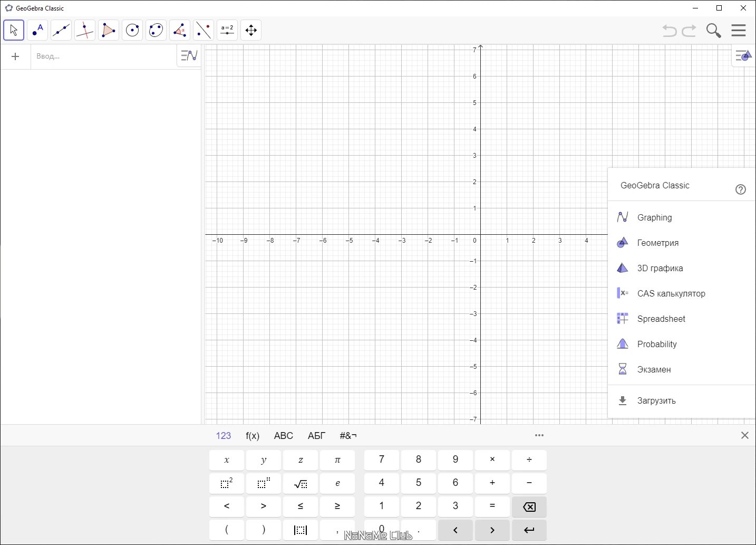Tap the number 3 key
The height and width of the screenshot is (545, 756).
tap(455, 506)
